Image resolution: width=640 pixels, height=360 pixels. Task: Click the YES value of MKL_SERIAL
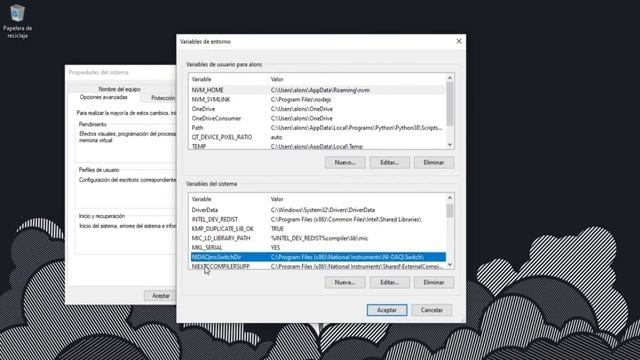(276, 247)
